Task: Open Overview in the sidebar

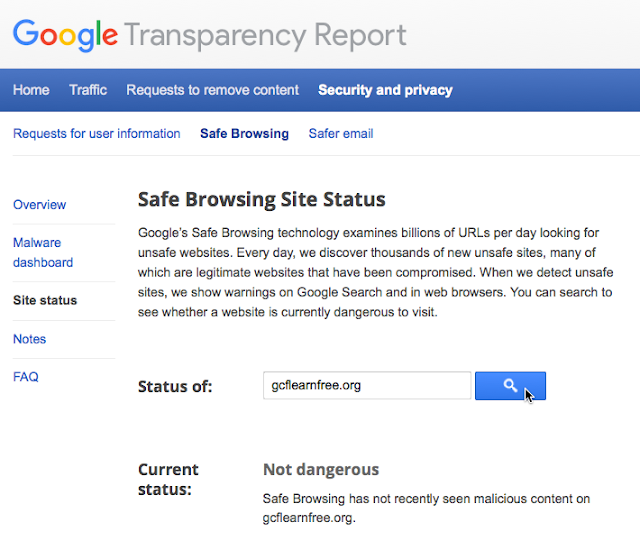Action: 40,204
